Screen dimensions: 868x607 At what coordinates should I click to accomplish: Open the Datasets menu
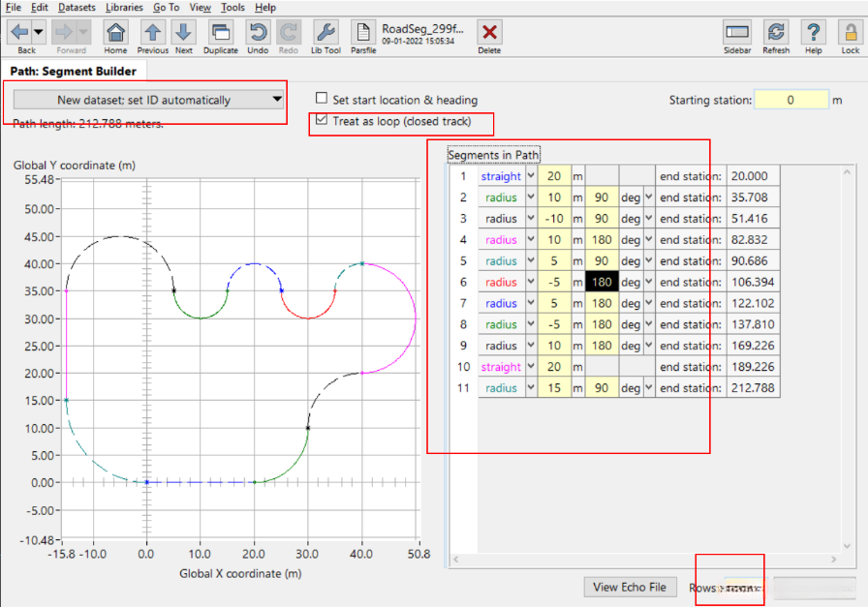pos(77,7)
